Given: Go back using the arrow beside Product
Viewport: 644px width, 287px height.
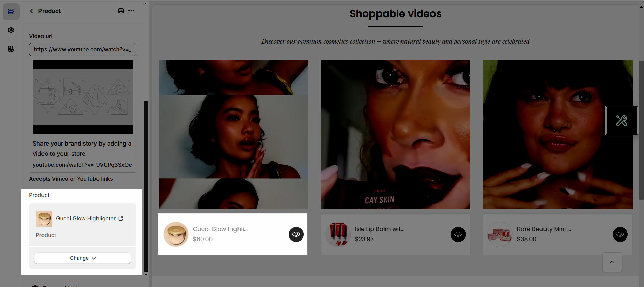Looking at the screenshot, I should coord(31,11).
